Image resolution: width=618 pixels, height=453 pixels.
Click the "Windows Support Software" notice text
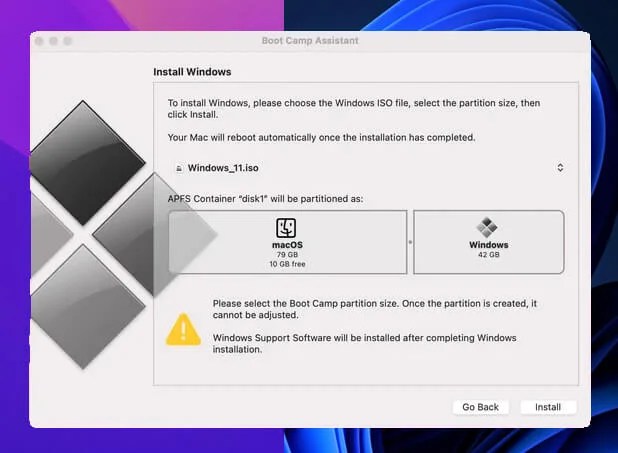tap(365, 343)
